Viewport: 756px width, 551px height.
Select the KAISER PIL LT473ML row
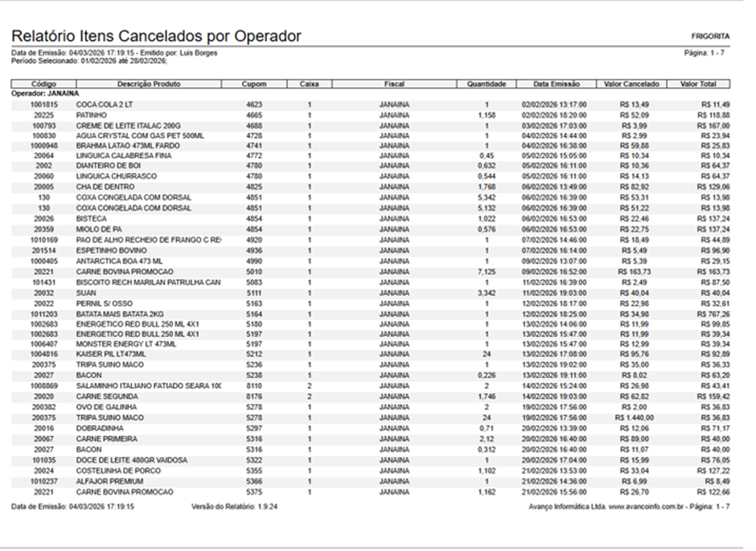point(370,354)
